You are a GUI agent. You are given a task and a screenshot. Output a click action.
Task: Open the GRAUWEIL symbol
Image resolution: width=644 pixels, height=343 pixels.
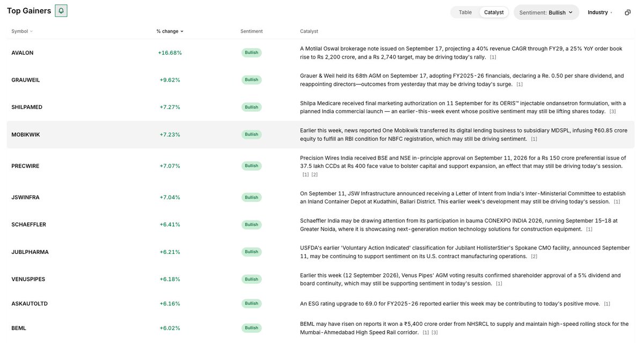point(26,80)
